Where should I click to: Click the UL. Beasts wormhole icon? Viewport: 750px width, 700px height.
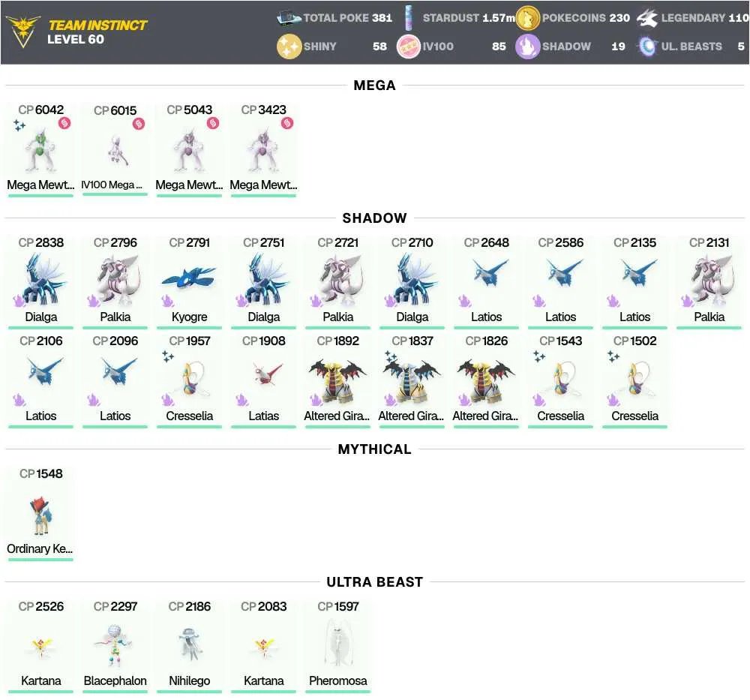point(646,47)
